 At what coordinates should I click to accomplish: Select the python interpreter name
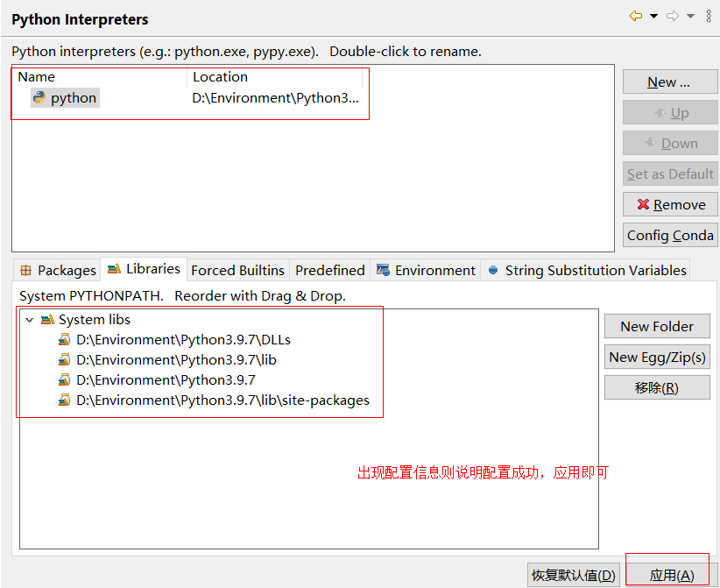click(x=74, y=98)
